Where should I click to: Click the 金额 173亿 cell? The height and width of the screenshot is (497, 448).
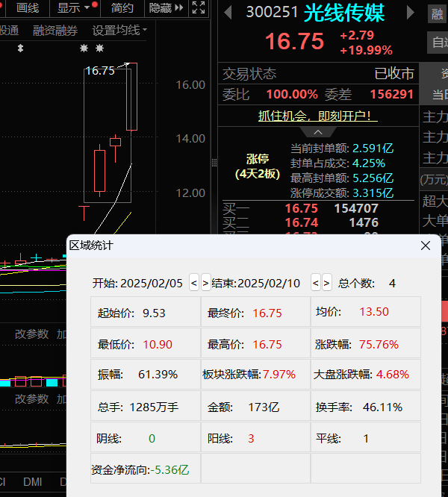pos(255,406)
